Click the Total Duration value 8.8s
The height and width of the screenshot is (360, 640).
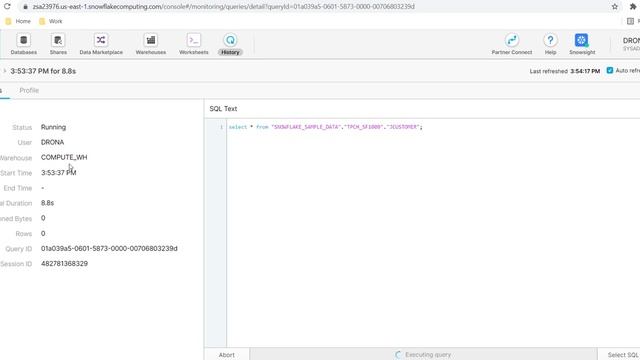(x=47, y=203)
